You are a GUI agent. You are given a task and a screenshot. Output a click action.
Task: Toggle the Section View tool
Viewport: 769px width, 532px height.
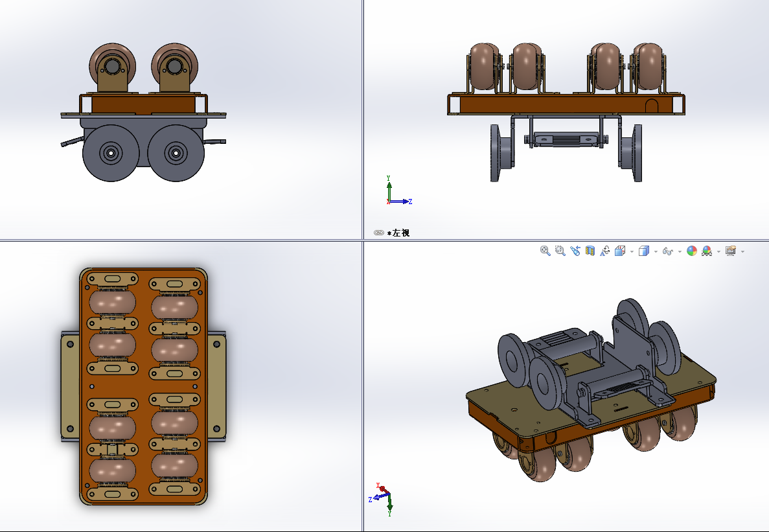pos(590,251)
